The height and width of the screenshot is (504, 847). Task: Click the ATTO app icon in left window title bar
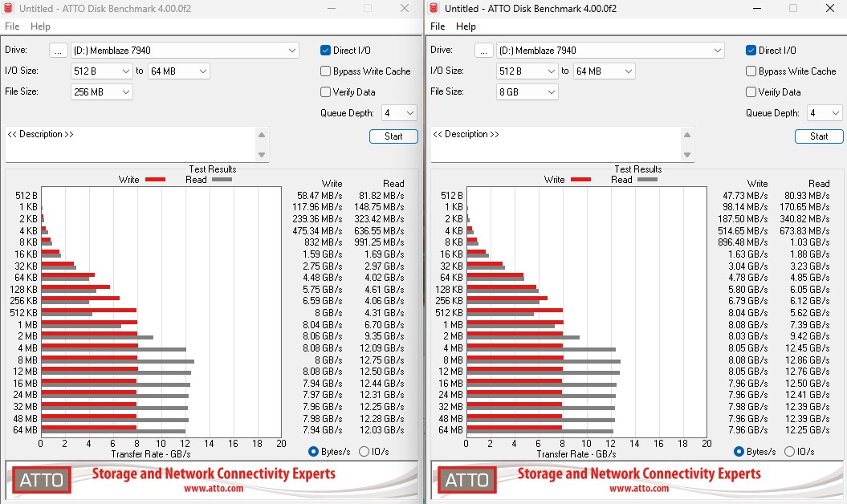click(x=8, y=8)
